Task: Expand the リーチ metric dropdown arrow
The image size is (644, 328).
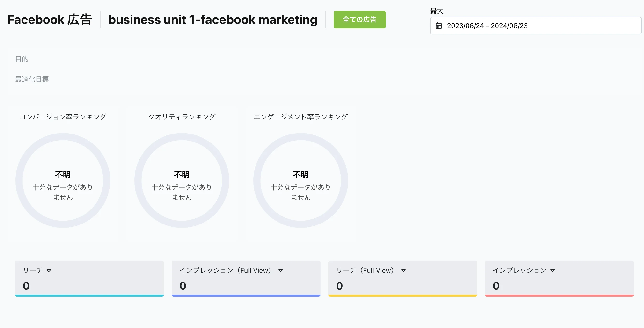Action: point(49,271)
